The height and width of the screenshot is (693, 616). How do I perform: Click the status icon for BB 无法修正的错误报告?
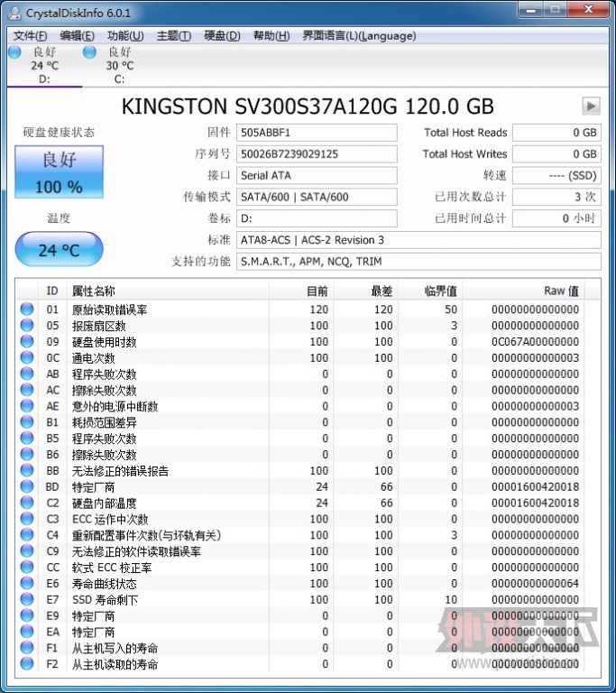[27, 470]
